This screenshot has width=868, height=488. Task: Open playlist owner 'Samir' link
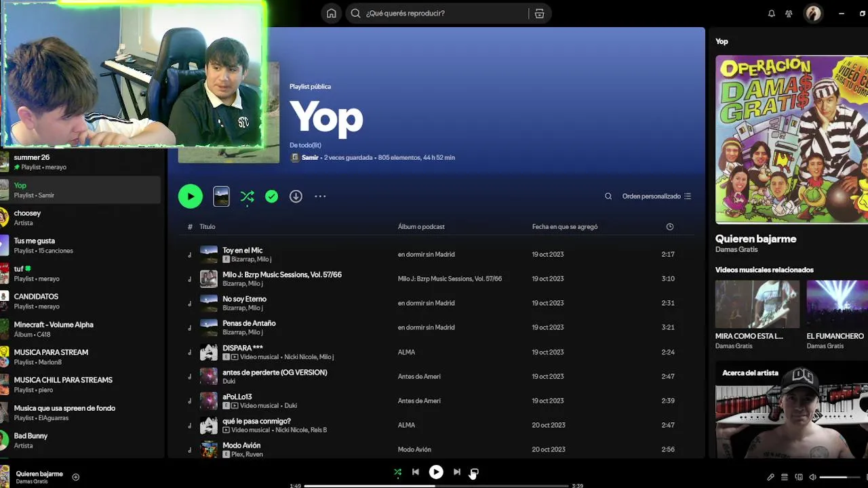point(310,158)
